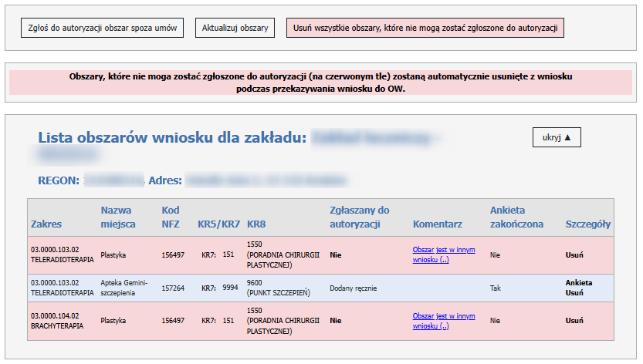
Task: Click the 'Nazwa miejsca' column header
Action: (x=118, y=217)
